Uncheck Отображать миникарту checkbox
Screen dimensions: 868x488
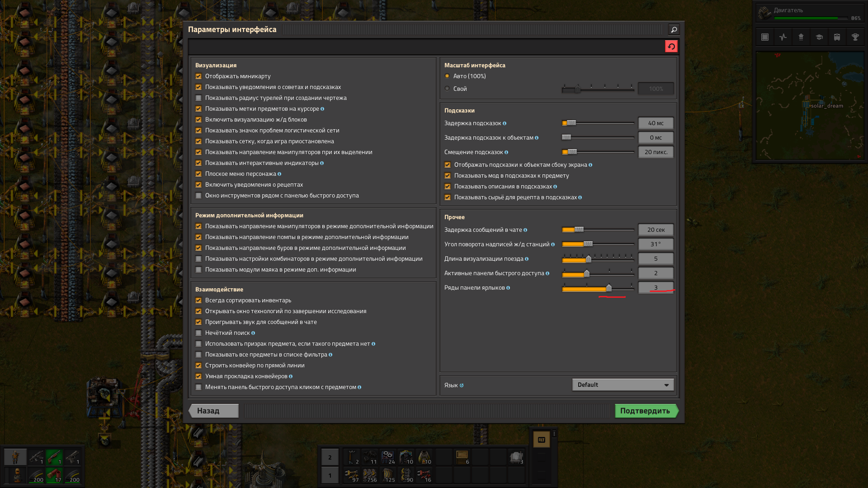pos(198,76)
